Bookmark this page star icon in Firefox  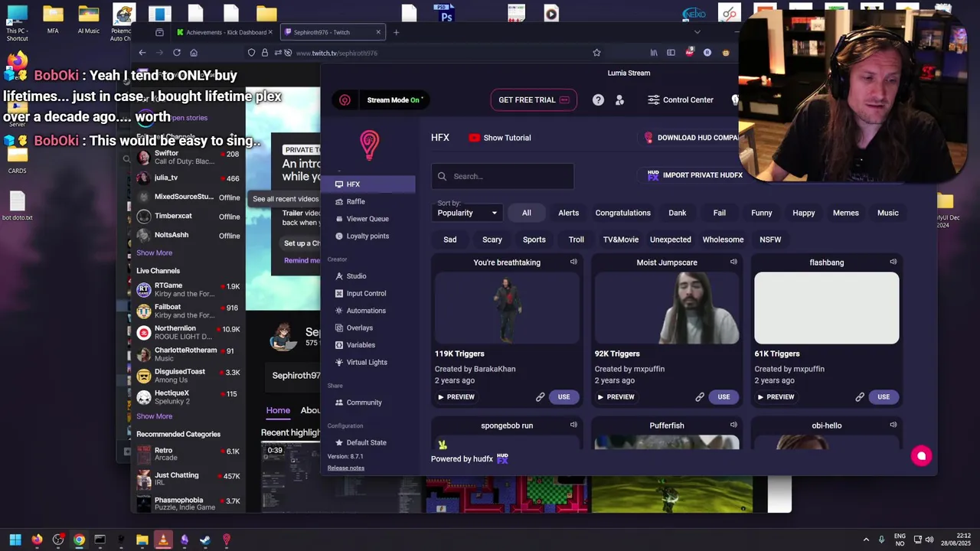pyautogui.click(x=596, y=53)
